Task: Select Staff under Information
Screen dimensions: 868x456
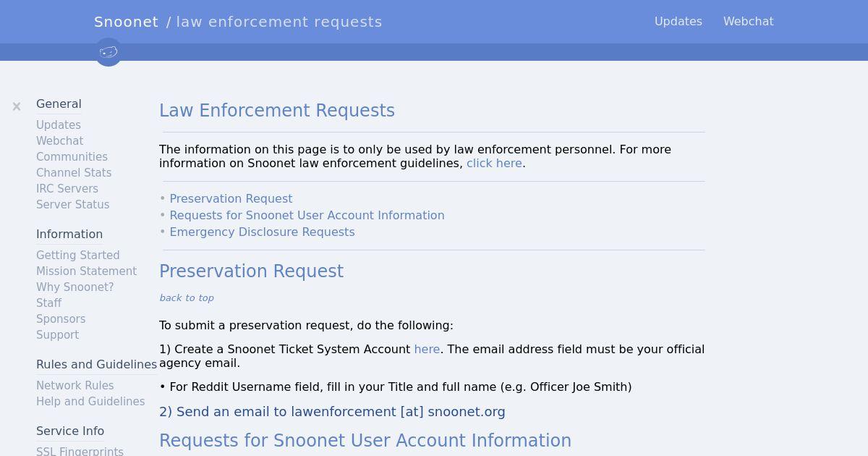Action: coord(48,303)
